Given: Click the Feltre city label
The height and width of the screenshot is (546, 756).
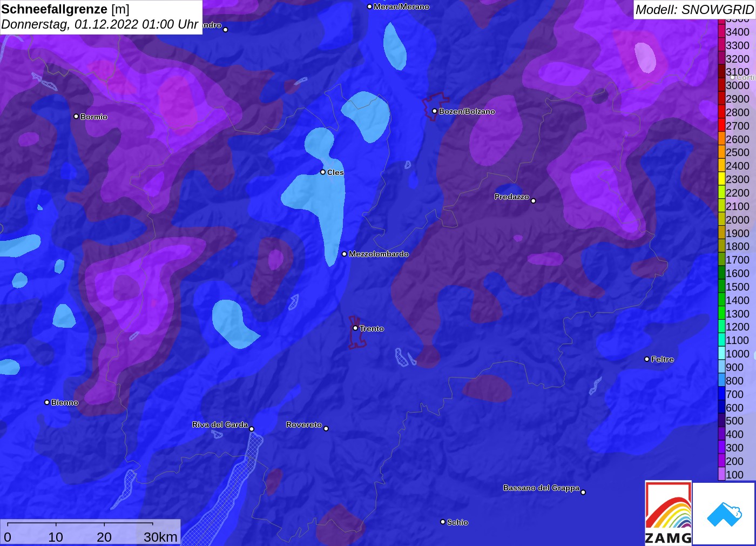Looking at the screenshot, I should tap(662, 359).
